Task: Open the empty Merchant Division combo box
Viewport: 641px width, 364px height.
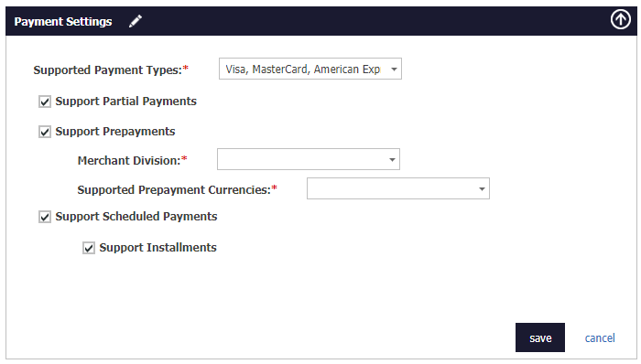Action: click(309, 159)
